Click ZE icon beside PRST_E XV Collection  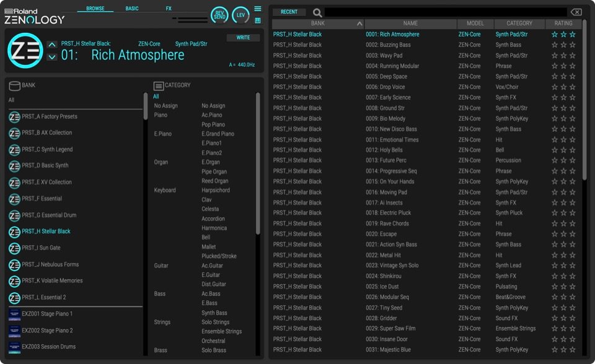point(14,183)
